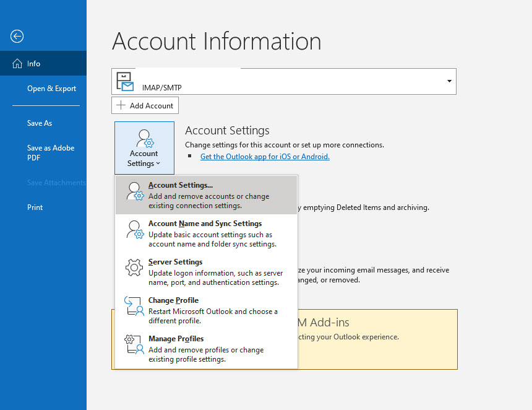Choose Save As in the sidebar
Viewport: 532px width, 410px height.
[43, 123]
